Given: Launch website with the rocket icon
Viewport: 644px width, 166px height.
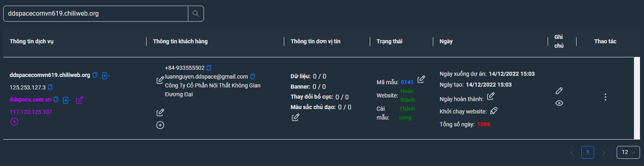Looking at the screenshot, I should [494, 111].
